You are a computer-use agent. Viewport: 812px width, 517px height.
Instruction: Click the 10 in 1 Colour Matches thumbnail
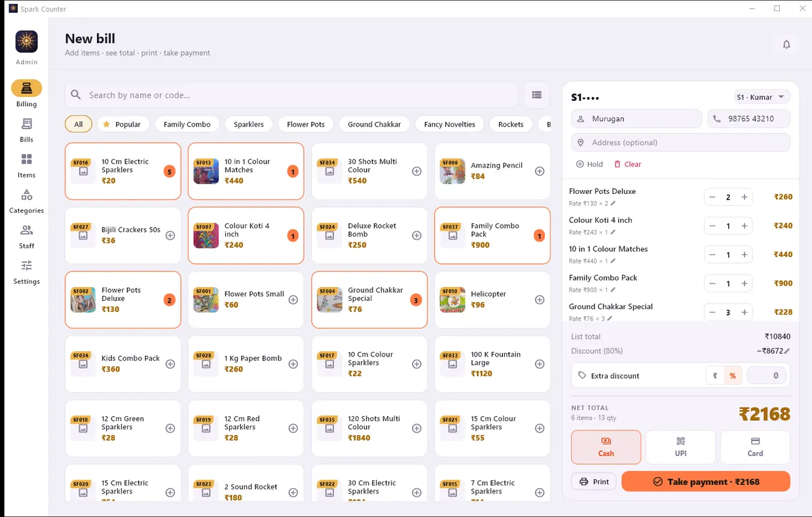coord(206,171)
